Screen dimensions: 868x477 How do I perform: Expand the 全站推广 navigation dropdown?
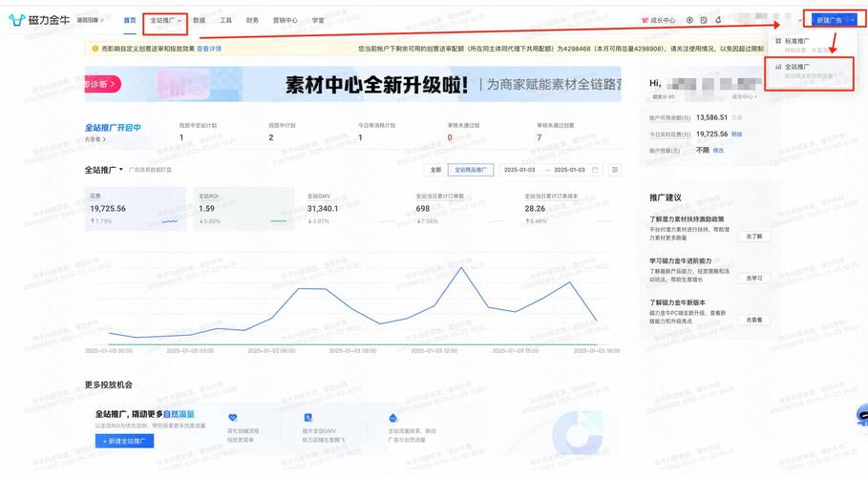click(x=165, y=20)
